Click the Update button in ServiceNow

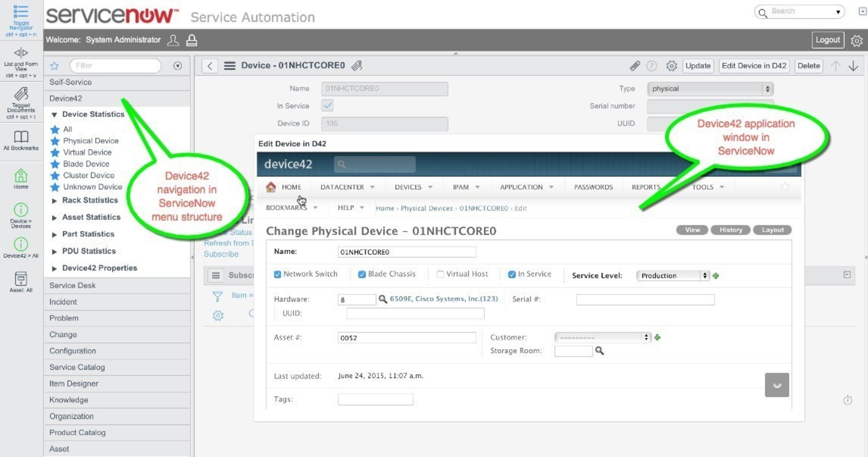tap(698, 66)
